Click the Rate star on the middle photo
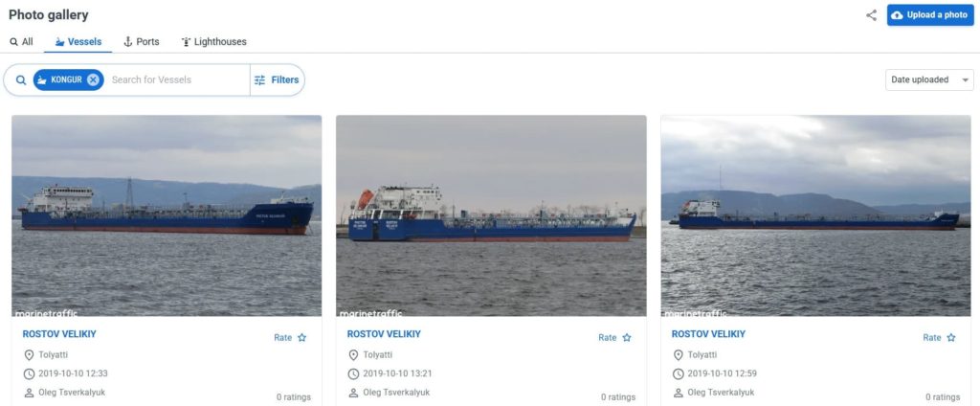 click(x=626, y=337)
